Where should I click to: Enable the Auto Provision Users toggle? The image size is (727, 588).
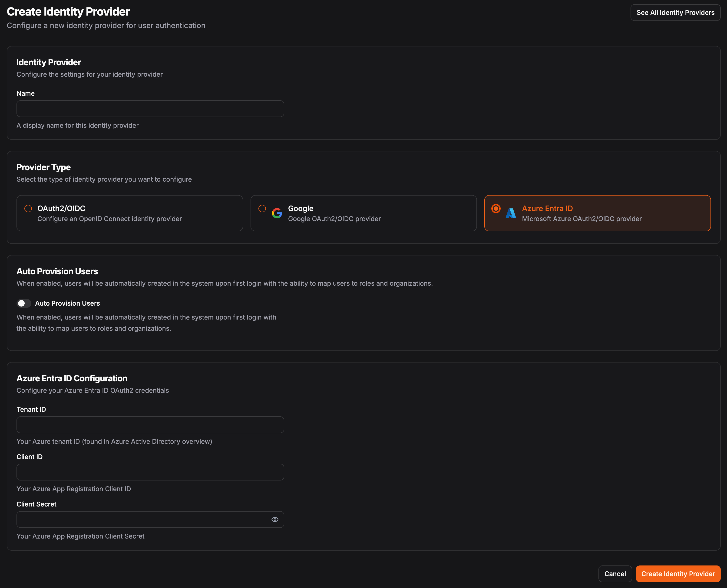24,303
